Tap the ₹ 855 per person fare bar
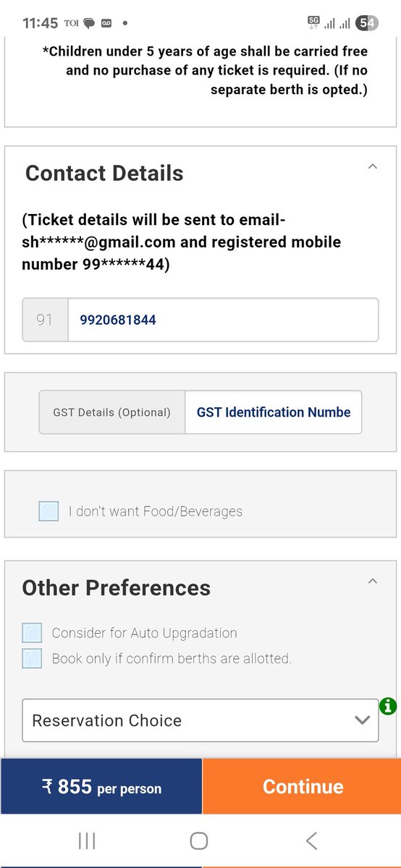The image size is (401, 868). tap(101, 786)
